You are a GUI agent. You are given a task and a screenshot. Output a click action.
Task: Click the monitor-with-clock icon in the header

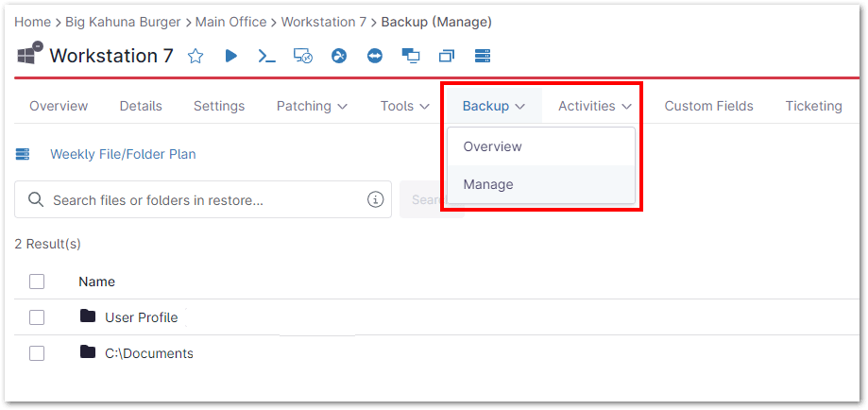coord(303,57)
